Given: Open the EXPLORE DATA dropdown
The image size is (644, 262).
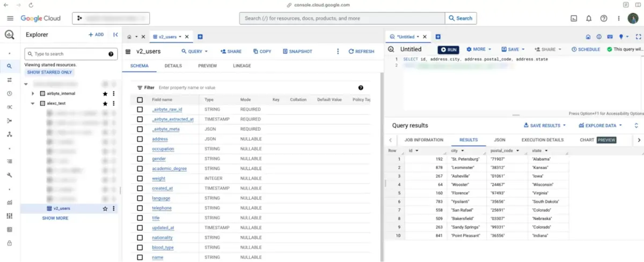Looking at the screenshot, I should click(x=600, y=125).
